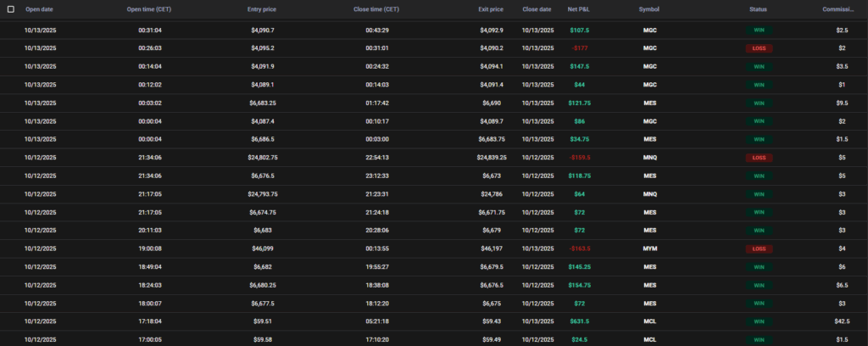Click the Close date column header
Screen dimensions: 868x346
coord(537,9)
